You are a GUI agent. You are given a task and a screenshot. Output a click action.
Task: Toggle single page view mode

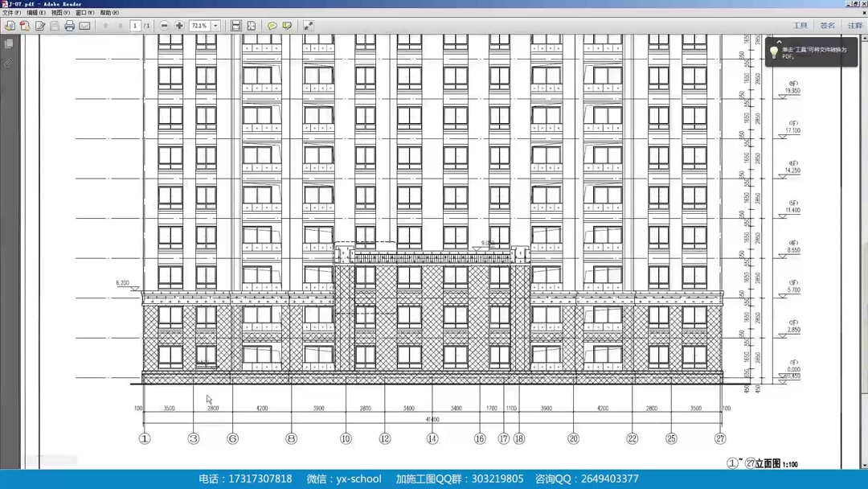(235, 25)
